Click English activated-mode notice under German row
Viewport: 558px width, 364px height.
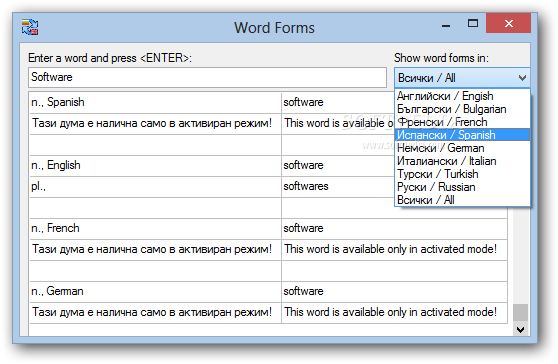tap(395, 312)
